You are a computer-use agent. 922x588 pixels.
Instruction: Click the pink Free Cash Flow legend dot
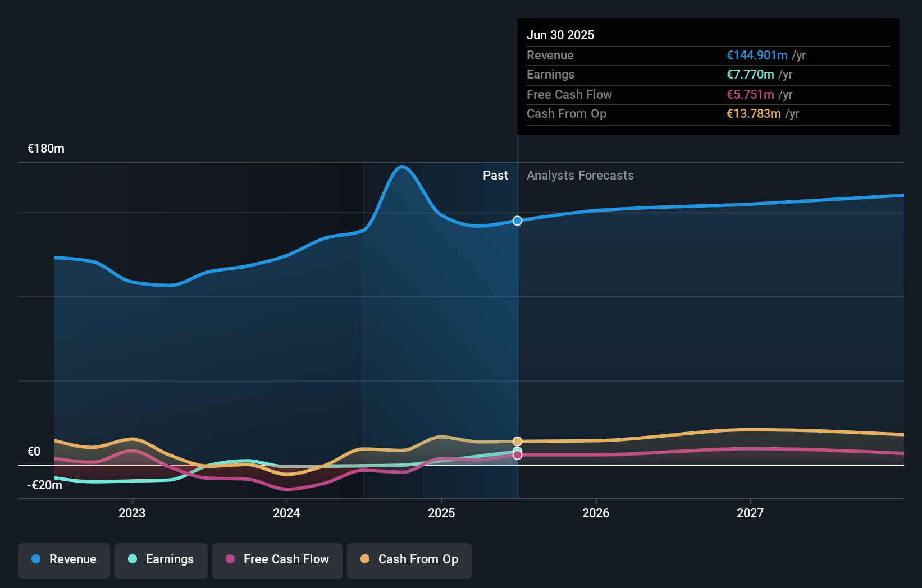[231, 559]
